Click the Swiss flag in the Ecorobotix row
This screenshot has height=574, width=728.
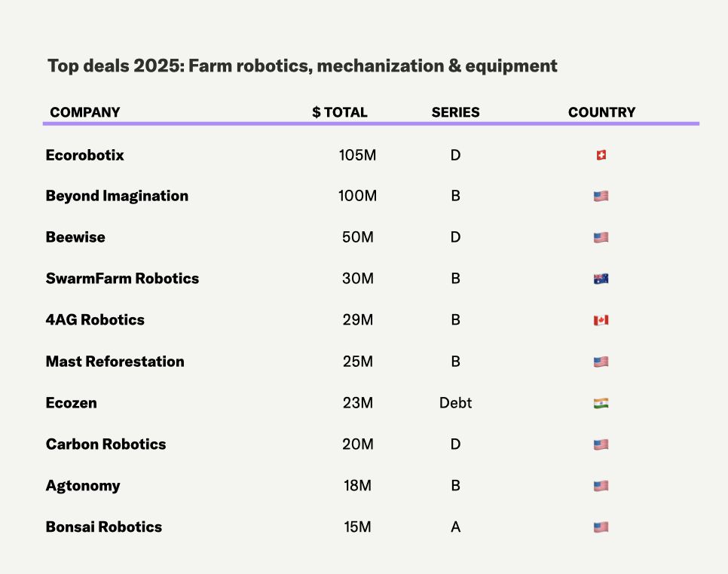point(601,155)
